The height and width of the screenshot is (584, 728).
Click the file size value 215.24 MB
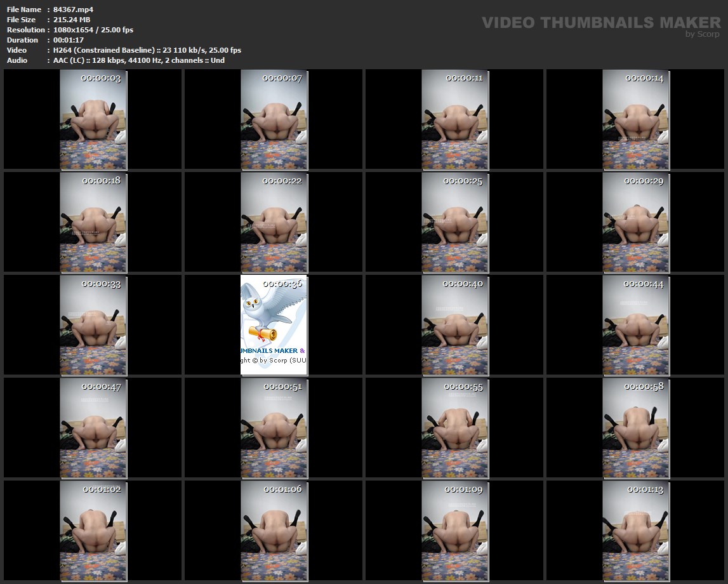(x=72, y=20)
